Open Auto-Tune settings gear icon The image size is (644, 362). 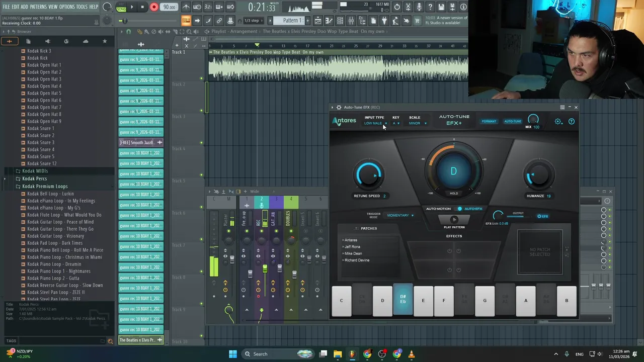[x=558, y=121]
